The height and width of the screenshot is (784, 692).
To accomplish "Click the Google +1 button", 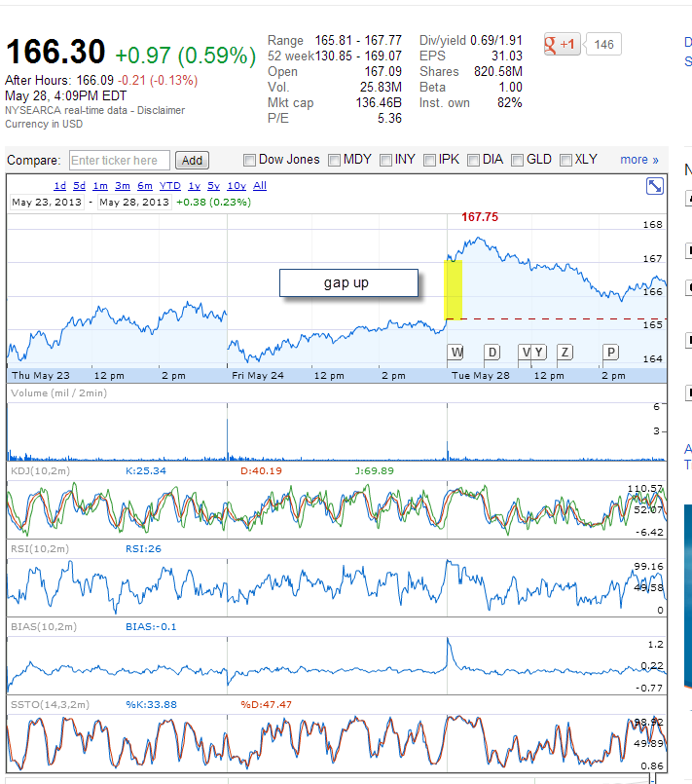I will pos(563,45).
